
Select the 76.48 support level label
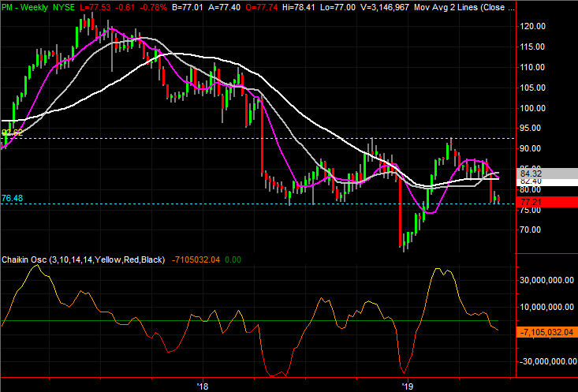[x=12, y=198]
